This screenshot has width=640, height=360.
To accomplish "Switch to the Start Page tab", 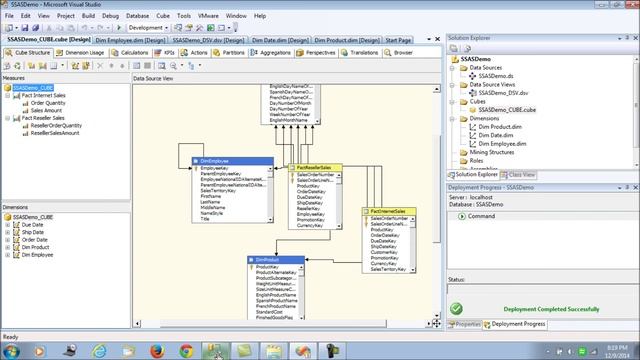I will coord(398,40).
